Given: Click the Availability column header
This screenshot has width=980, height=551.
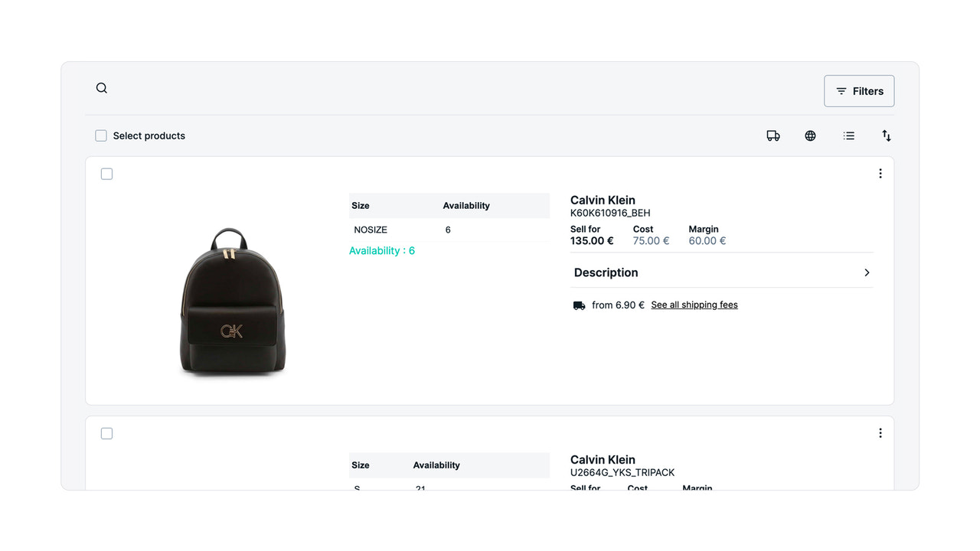Looking at the screenshot, I should (466, 205).
